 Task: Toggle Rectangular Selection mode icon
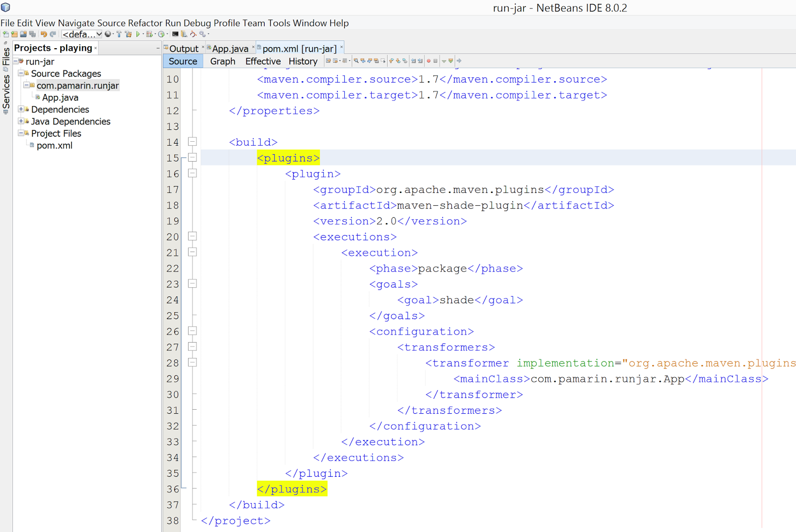click(383, 61)
